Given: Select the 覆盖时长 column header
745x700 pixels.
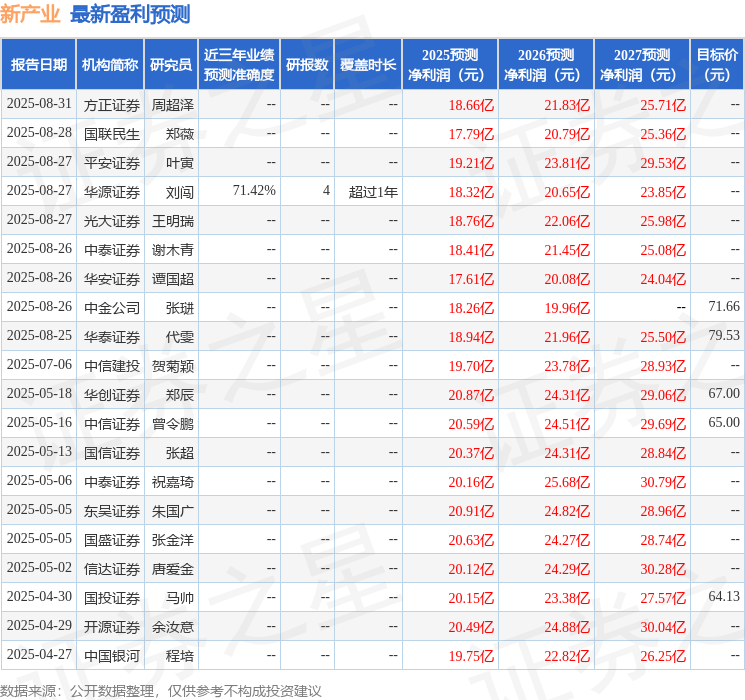Looking at the screenshot, I should [x=368, y=65].
